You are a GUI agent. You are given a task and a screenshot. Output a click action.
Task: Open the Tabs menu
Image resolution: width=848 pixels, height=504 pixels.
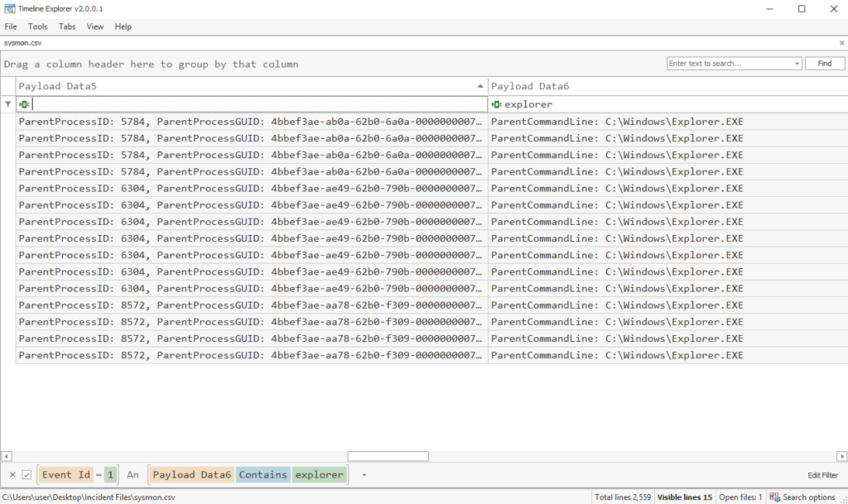coord(67,26)
